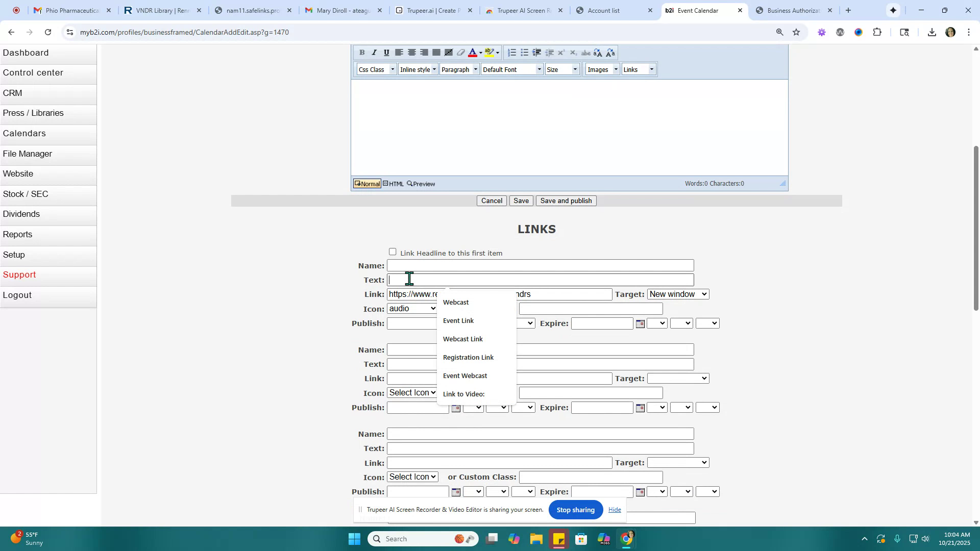Apply justify alignment in the editor
Screen dimensions: 980x551
pos(436,53)
